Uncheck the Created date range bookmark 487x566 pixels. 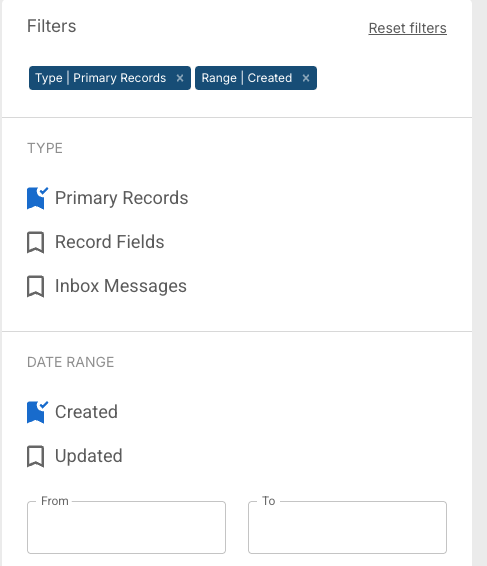click(36, 412)
